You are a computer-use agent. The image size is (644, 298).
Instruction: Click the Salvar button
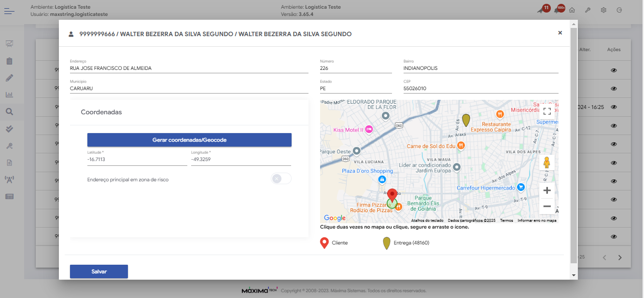click(99, 271)
